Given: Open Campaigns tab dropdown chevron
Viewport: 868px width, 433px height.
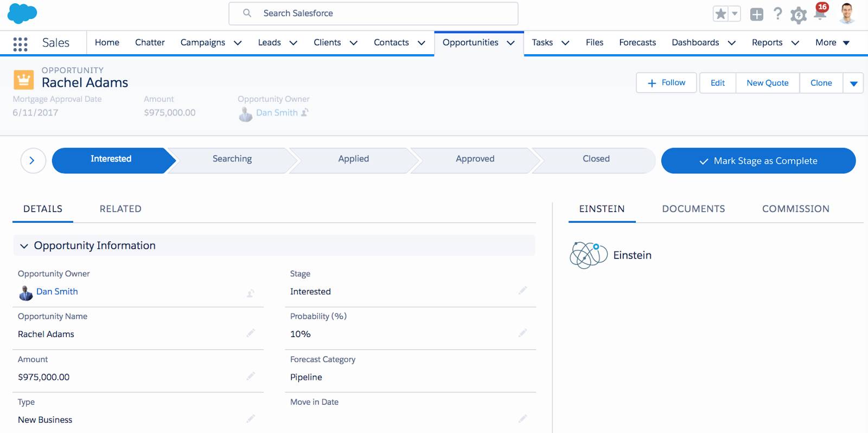Looking at the screenshot, I should 238,43.
